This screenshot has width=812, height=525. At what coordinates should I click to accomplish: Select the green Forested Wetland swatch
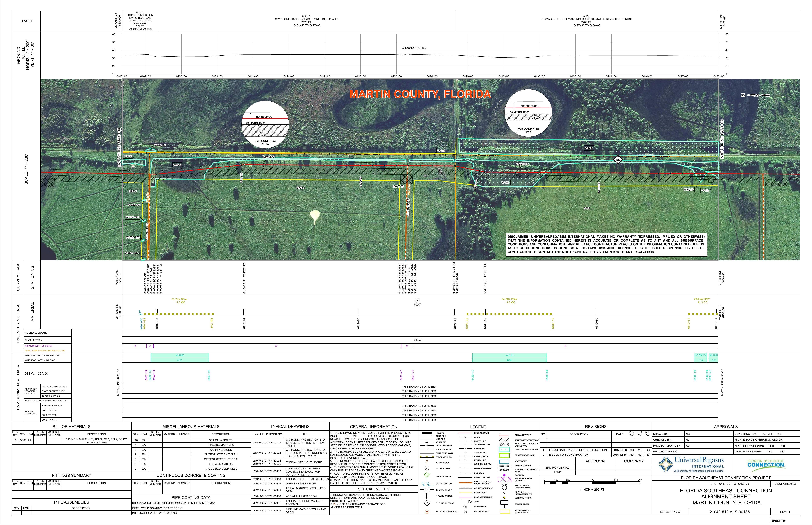tap(504, 455)
